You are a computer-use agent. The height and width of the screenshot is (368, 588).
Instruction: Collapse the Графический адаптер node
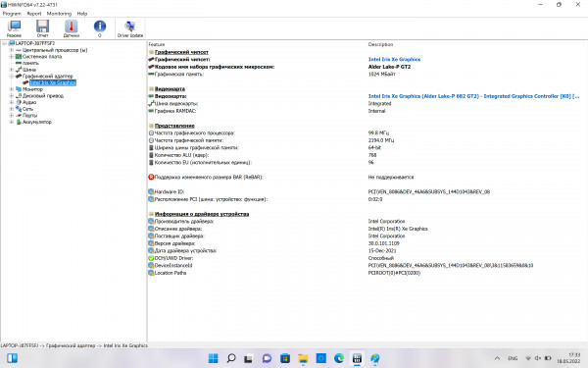click(11, 76)
